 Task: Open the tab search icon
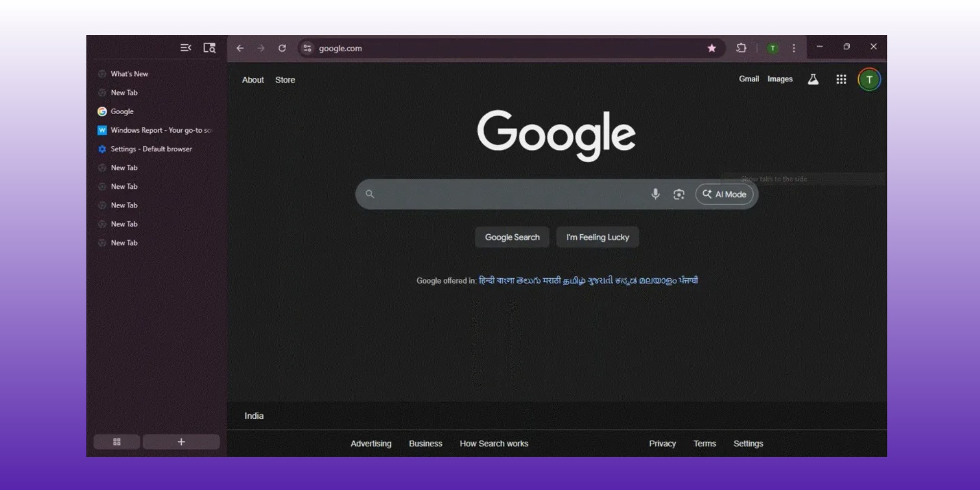point(209,48)
